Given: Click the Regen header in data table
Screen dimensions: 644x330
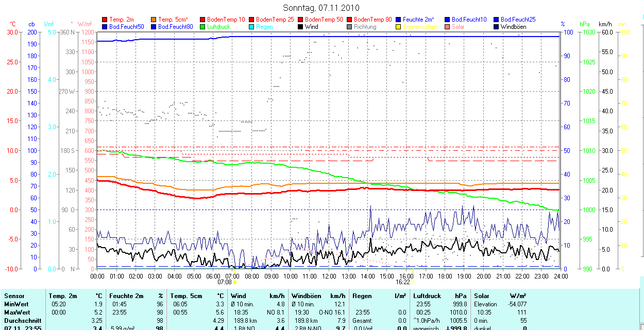Looking at the screenshot, I should [x=362, y=296].
